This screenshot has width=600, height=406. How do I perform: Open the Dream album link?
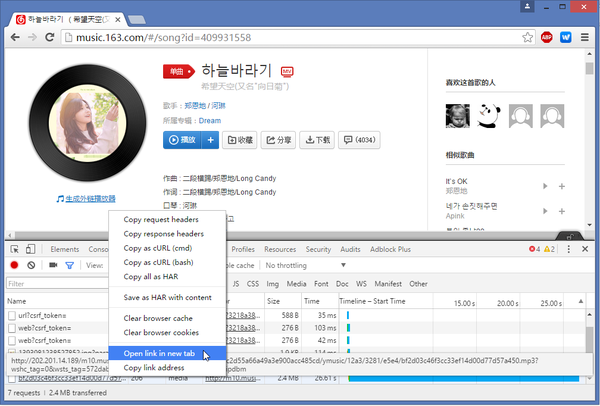210,121
